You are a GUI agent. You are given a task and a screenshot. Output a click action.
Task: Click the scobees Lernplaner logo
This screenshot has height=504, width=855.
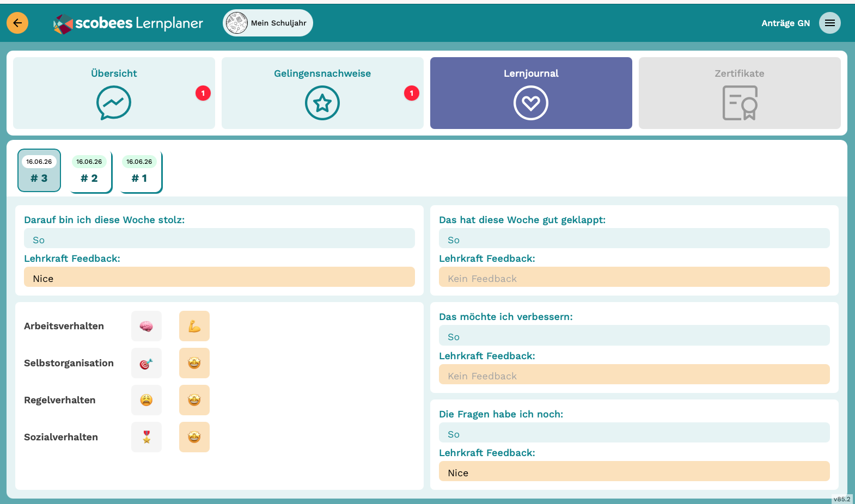pyautogui.click(x=128, y=23)
